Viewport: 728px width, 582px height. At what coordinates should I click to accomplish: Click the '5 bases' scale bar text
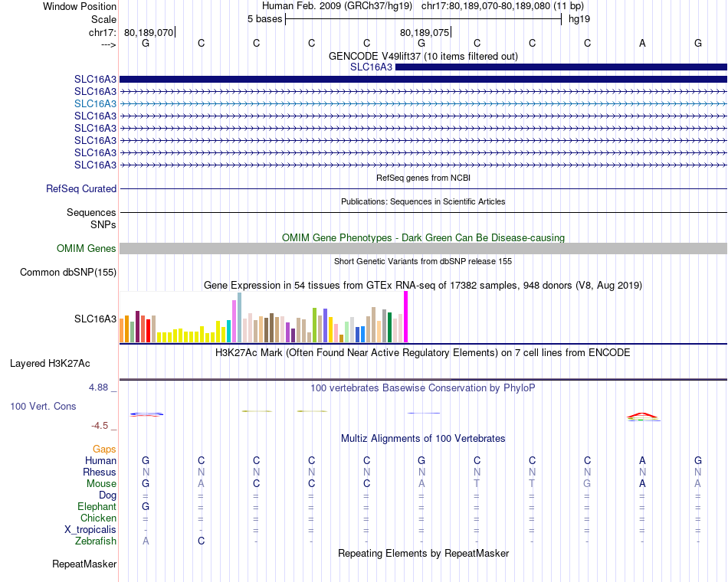point(264,19)
